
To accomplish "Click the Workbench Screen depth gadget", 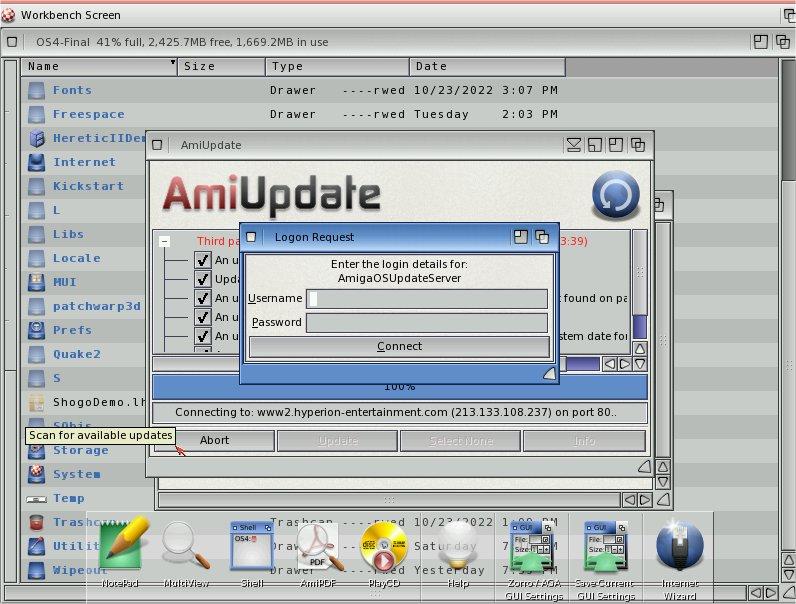I will coord(788,15).
